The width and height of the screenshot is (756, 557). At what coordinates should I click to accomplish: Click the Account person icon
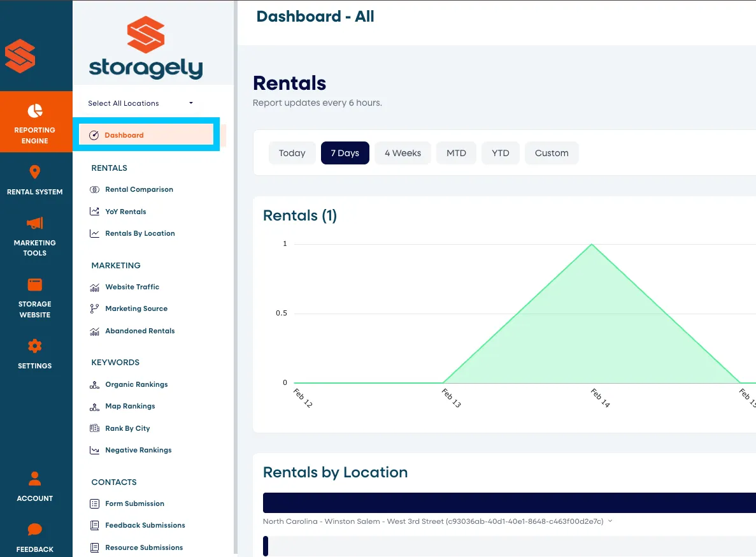pos(35,479)
